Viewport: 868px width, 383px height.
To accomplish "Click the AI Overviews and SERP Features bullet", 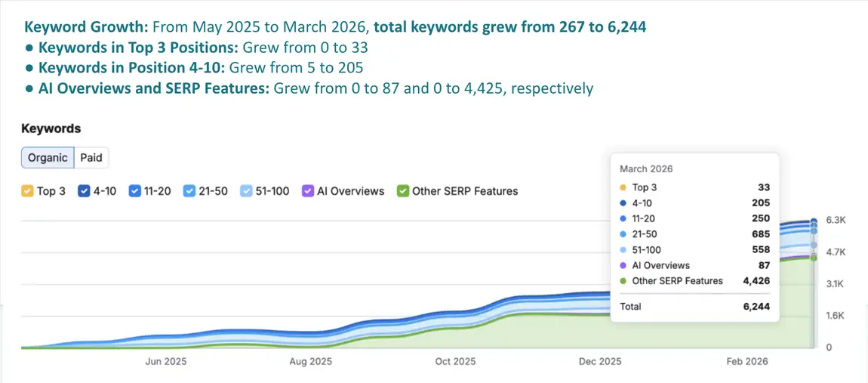I will click(309, 88).
